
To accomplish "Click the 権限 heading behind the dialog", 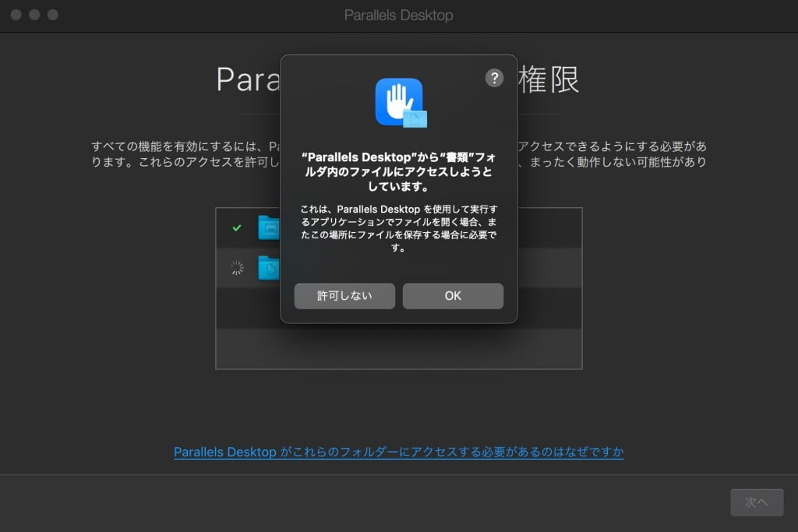I will [549, 80].
